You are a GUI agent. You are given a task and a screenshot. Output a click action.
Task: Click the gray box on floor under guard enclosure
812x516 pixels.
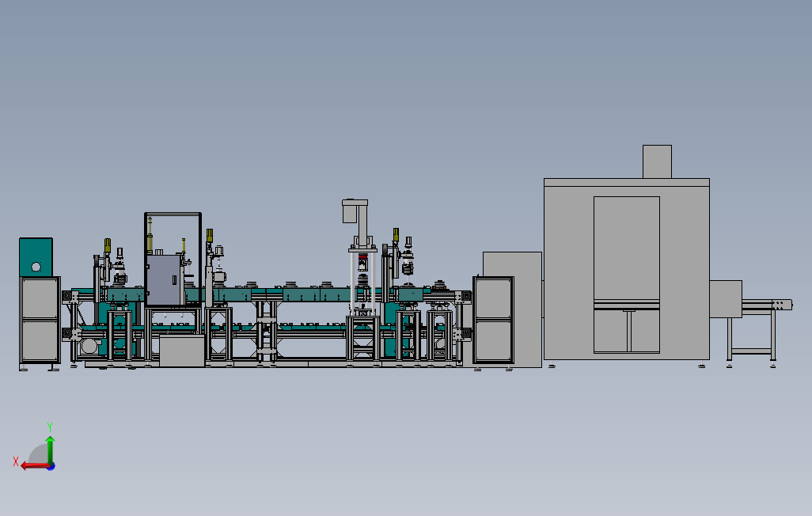(x=182, y=351)
